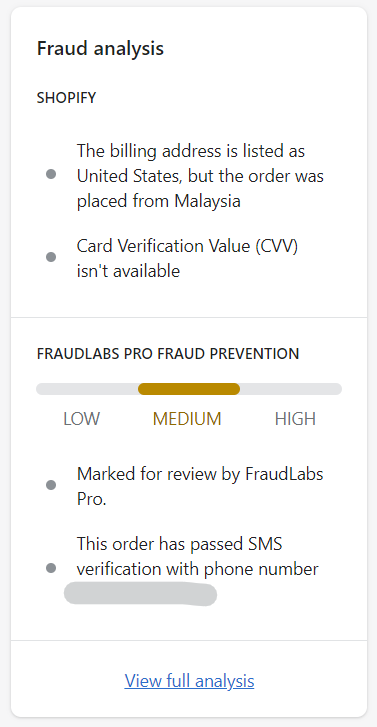Click the Card Verification Value text
Viewport: 377px width, 727px height.
(187, 258)
